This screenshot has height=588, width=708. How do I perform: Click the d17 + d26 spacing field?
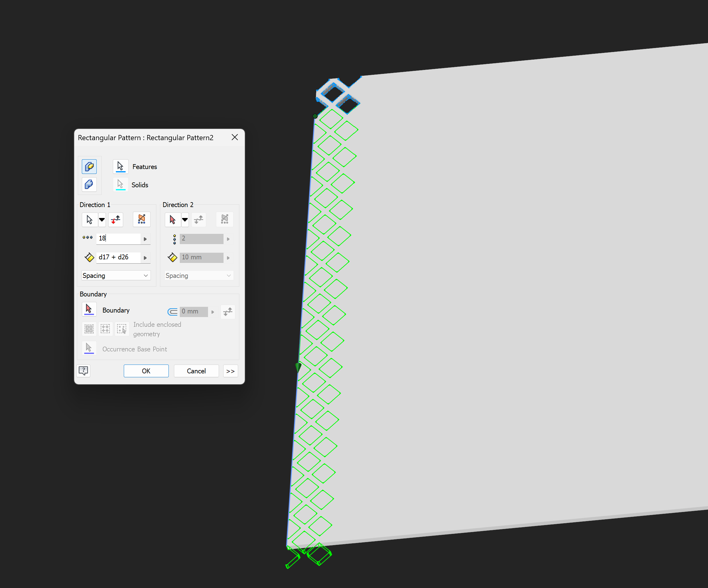click(118, 258)
